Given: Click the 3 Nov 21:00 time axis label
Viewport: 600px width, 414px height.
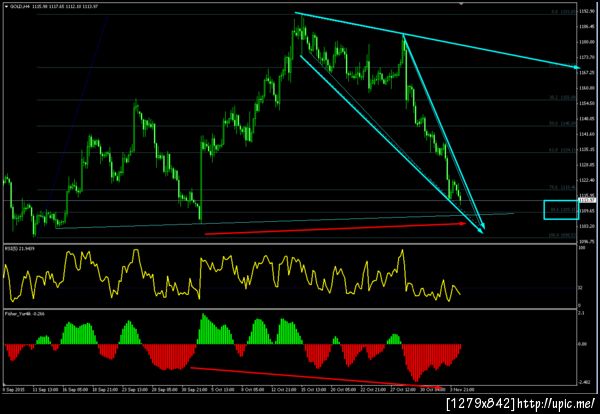Looking at the screenshot, I should pyautogui.click(x=462, y=390).
